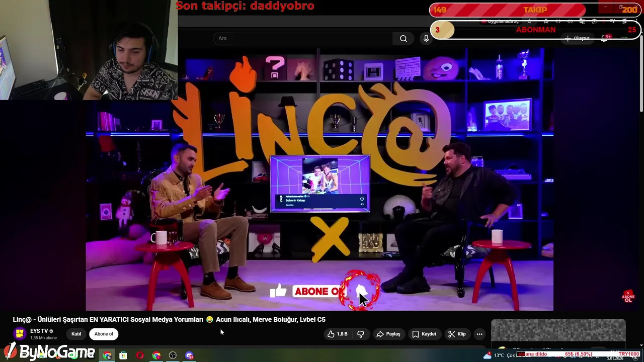The image size is (644, 362).
Task: Click the video player frame
Action: click(x=319, y=179)
